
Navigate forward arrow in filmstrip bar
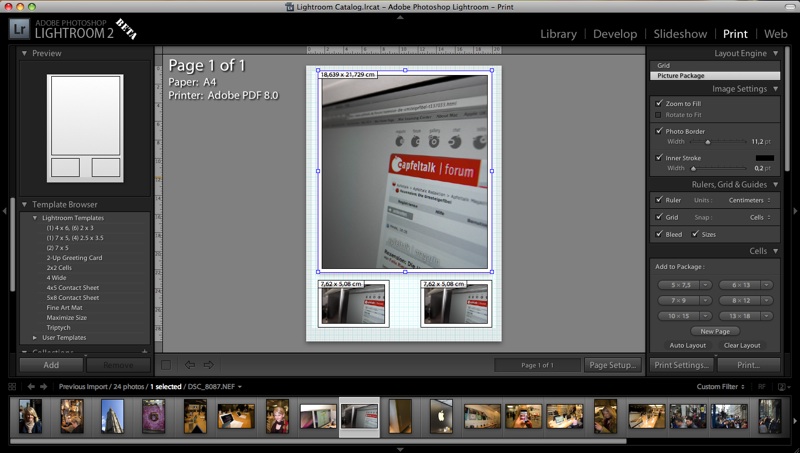(x=43, y=387)
